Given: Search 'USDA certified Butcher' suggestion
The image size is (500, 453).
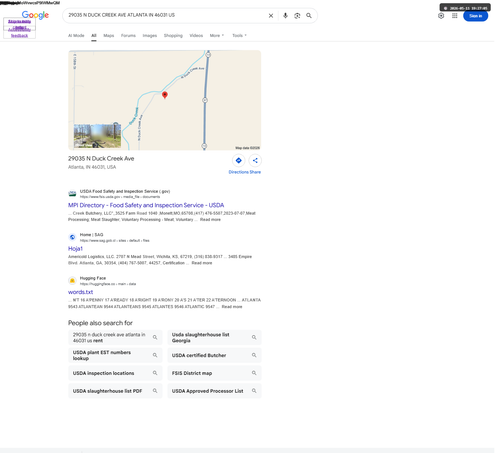Looking at the screenshot, I should (x=214, y=355).
